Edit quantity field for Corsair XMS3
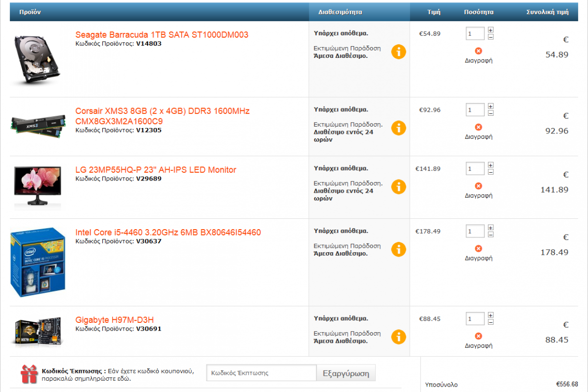This screenshot has width=588, height=392. [475, 109]
